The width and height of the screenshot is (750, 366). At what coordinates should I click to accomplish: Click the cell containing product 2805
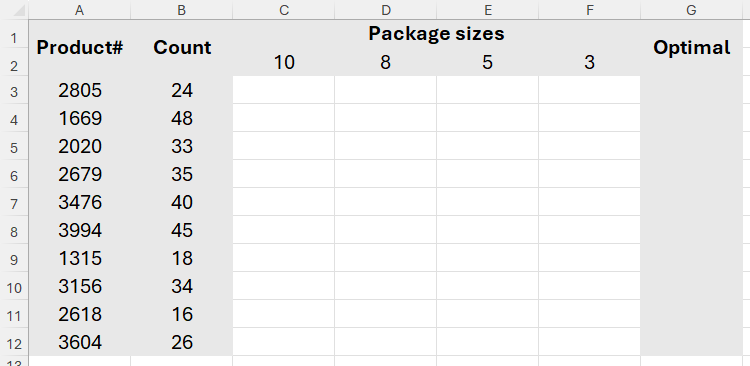pyautogui.click(x=79, y=90)
